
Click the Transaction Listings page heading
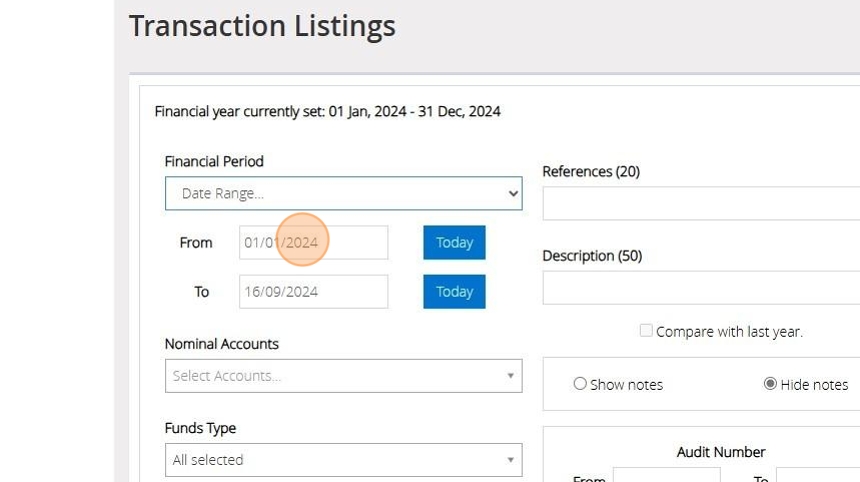tap(262, 26)
